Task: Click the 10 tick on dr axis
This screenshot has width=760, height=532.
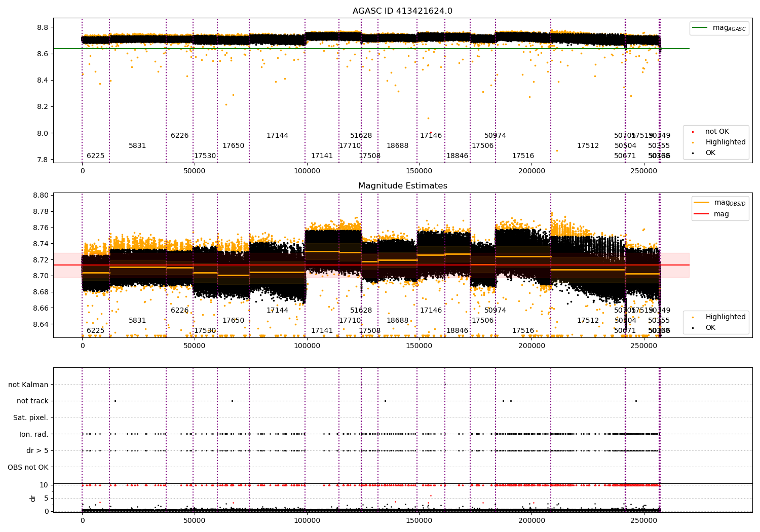Action: 44,485
